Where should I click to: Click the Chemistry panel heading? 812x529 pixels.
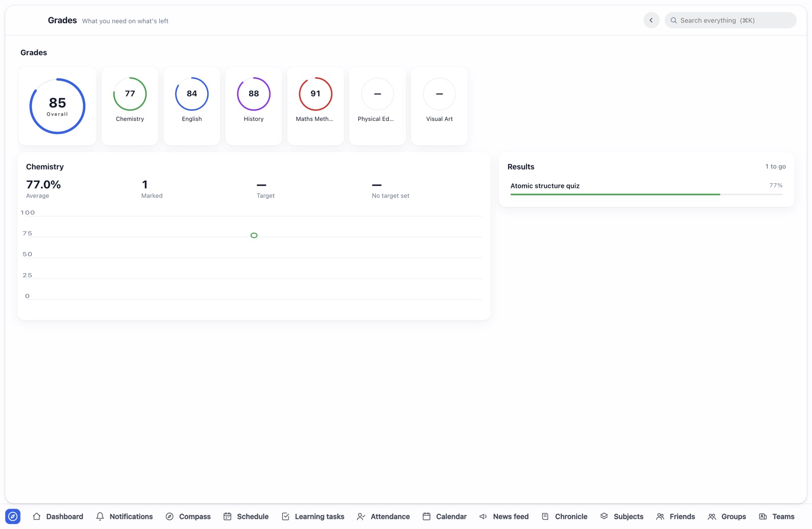[x=45, y=167]
